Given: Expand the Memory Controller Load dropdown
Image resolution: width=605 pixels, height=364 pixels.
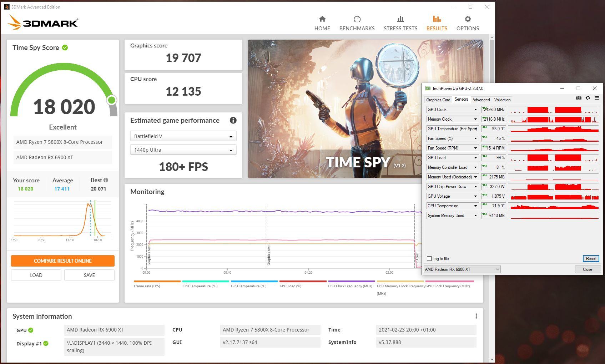Looking at the screenshot, I should (475, 167).
